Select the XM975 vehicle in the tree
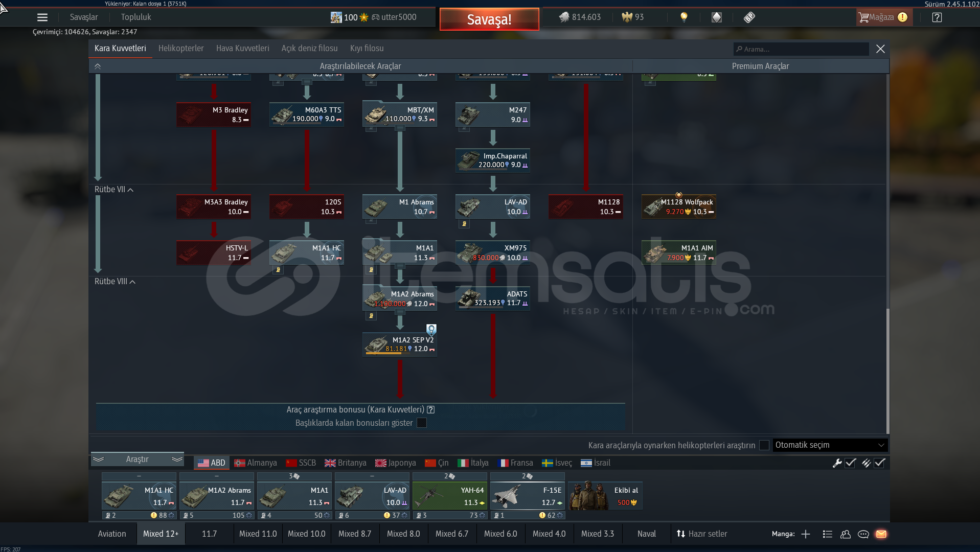Viewport: 980px width, 552px height. pos(493,252)
